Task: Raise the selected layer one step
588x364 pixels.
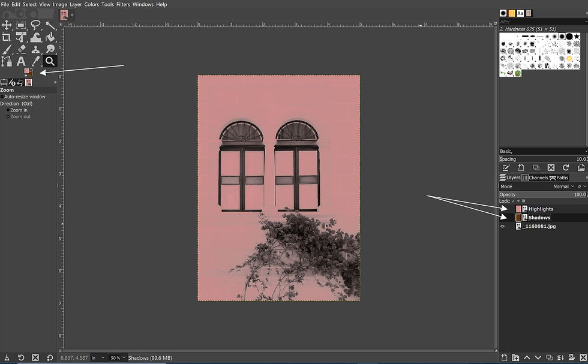Action: coord(527,357)
